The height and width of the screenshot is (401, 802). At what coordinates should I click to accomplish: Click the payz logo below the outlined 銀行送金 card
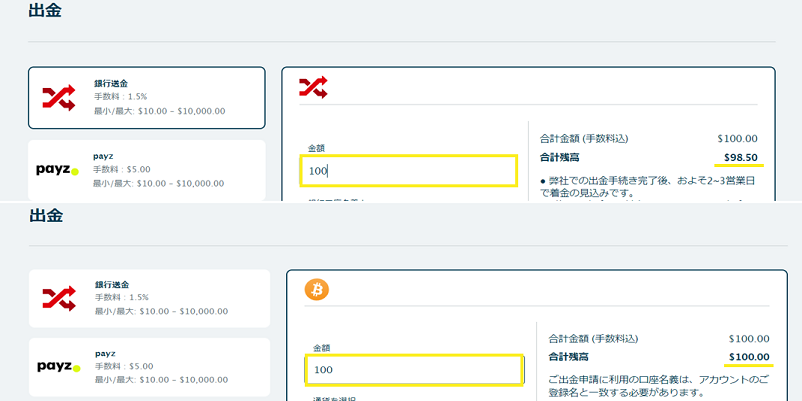(x=57, y=170)
